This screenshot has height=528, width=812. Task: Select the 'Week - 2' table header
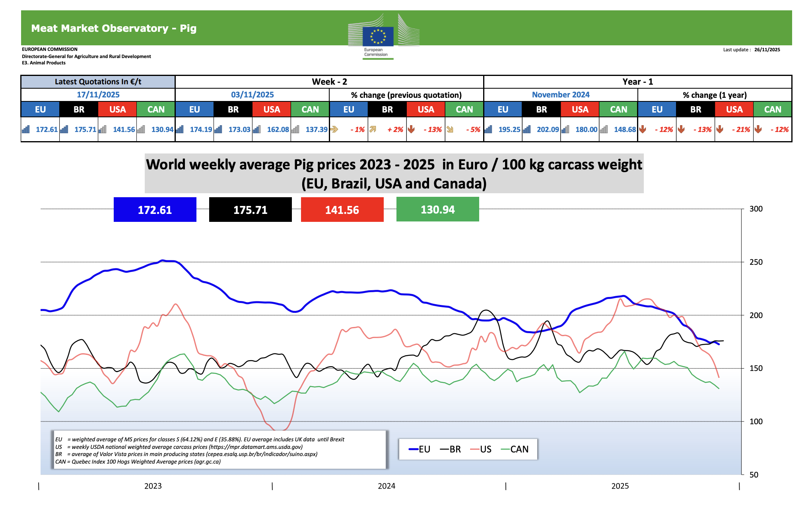pos(329,82)
